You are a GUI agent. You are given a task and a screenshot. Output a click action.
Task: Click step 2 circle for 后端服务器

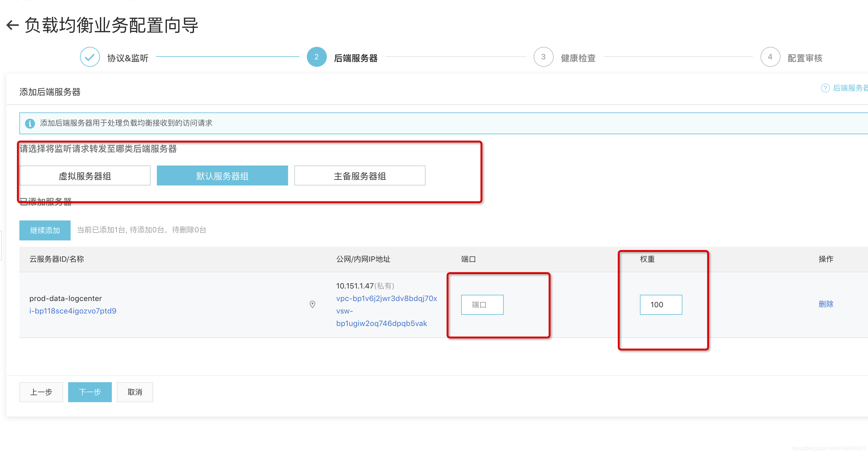[x=316, y=57]
